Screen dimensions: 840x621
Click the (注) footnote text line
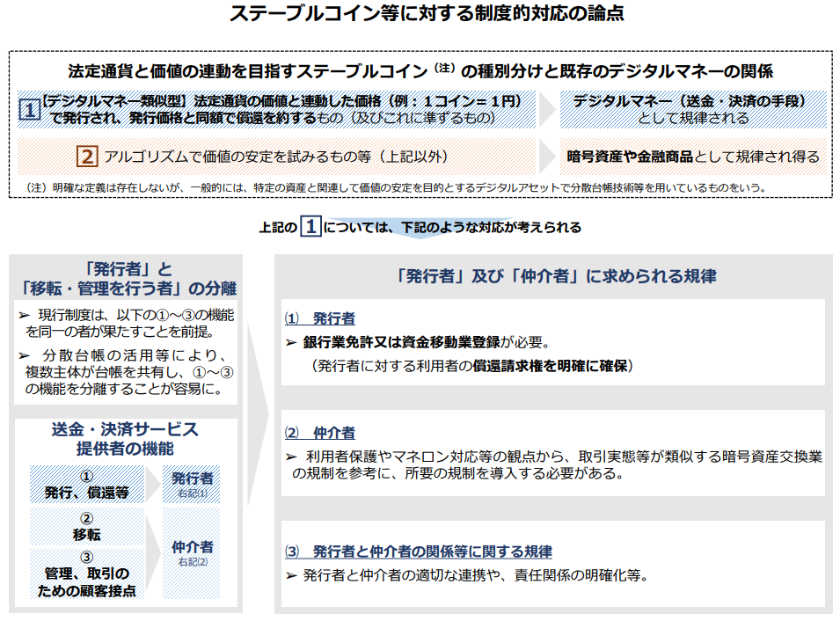[396, 187]
